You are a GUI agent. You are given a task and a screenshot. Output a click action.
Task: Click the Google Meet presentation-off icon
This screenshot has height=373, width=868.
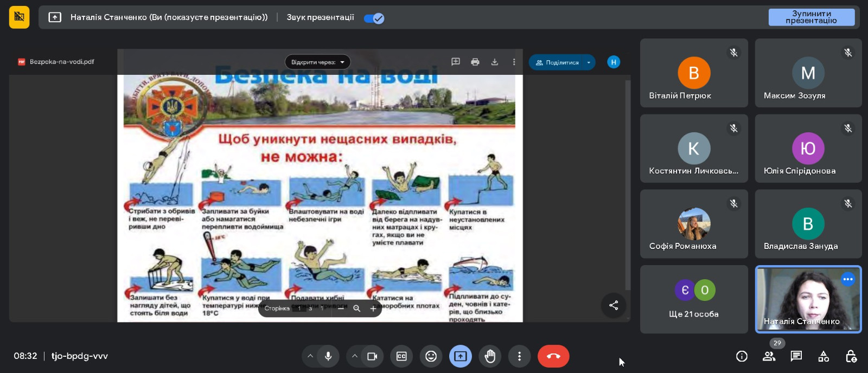click(x=19, y=17)
